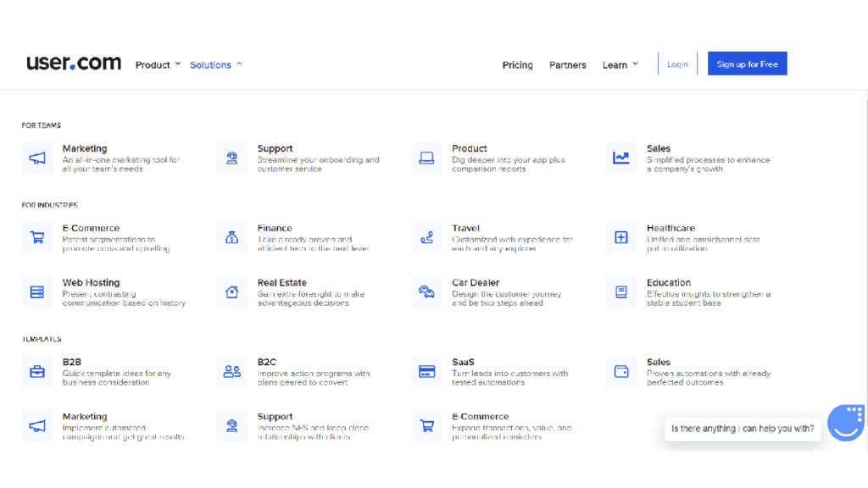Click the Sign up for Free button
868x488 pixels.
pyautogui.click(x=747, y=63)
